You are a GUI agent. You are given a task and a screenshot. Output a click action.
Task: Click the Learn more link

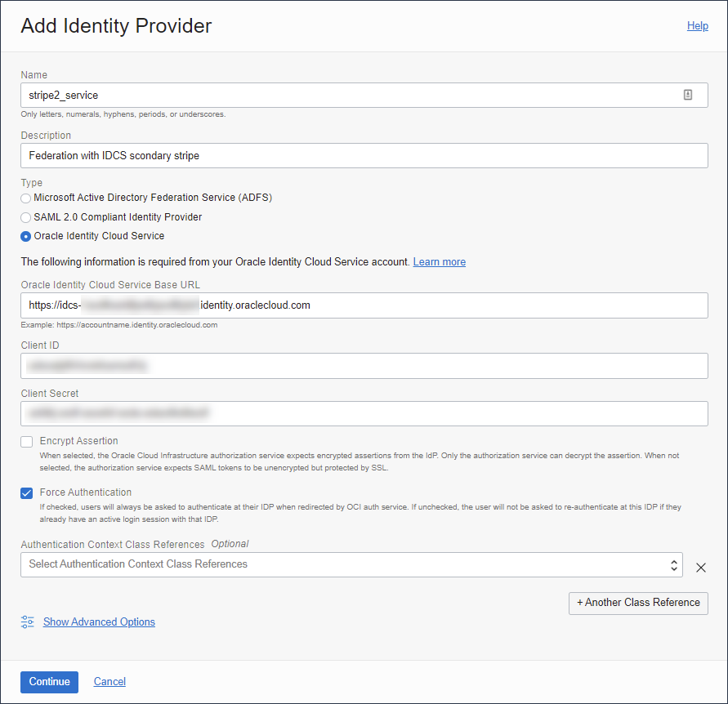click(439, 261)
